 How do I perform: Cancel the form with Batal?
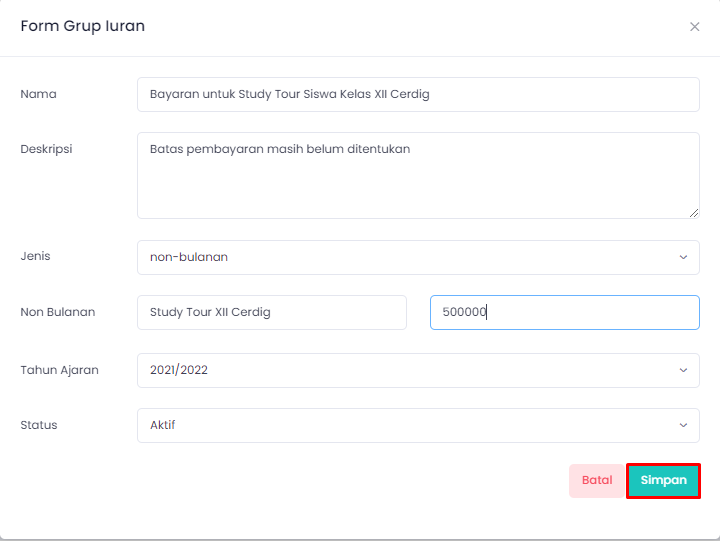click(x=597, y=480)
